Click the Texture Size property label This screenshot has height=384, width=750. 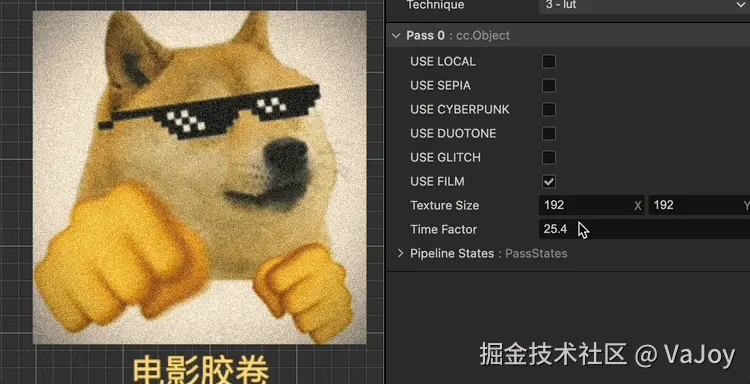pos(444,206)
